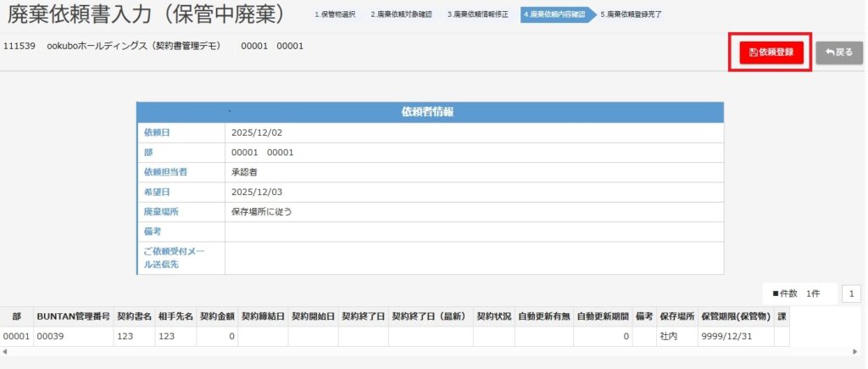The height and width of the screenshot is (369, 868).
Task: Click the gray 戻る back button
Action: coord(838,53)
